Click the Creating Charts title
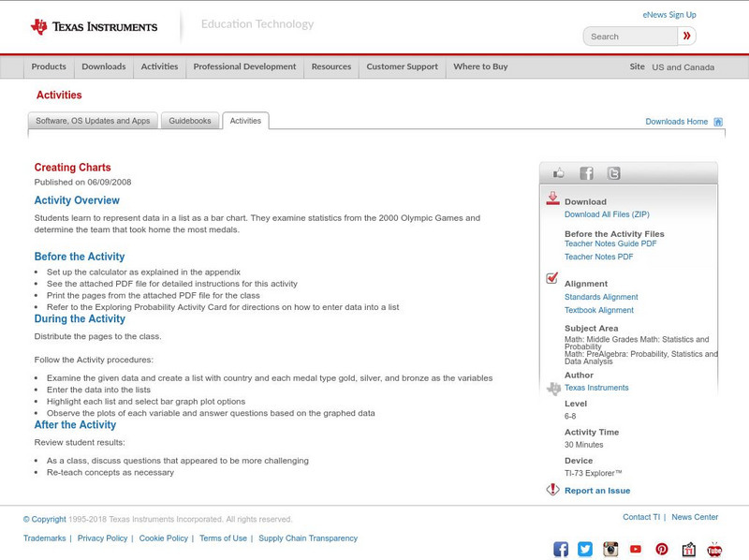Viewport: 749px width, 560px height. [73, 168]
